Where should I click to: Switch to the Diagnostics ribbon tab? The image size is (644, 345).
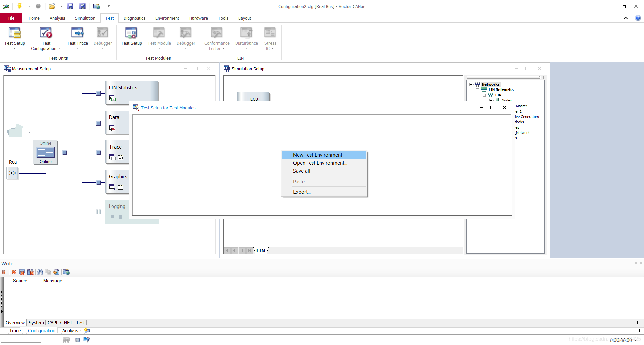coord(135,18)
